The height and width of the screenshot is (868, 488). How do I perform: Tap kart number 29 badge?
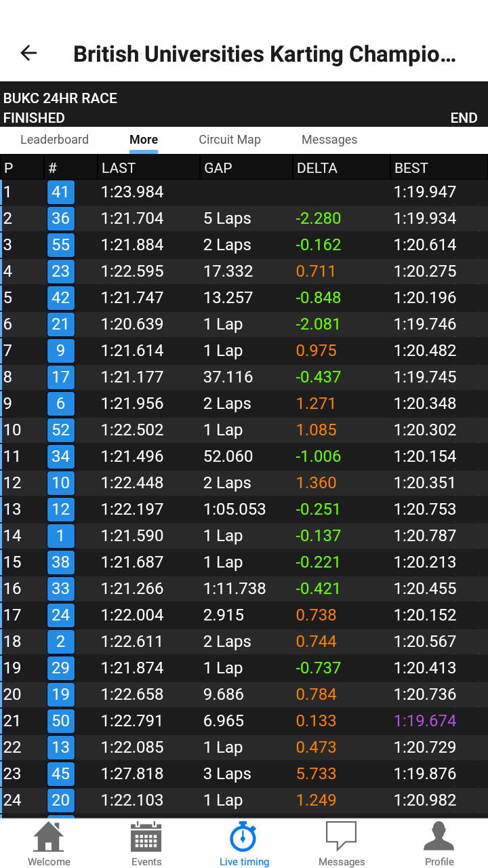[x=61, y=668]
